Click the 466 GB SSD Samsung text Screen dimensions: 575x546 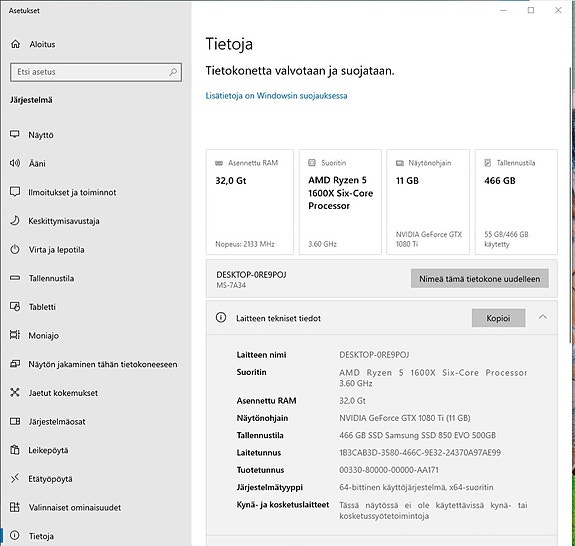(417, 435)
